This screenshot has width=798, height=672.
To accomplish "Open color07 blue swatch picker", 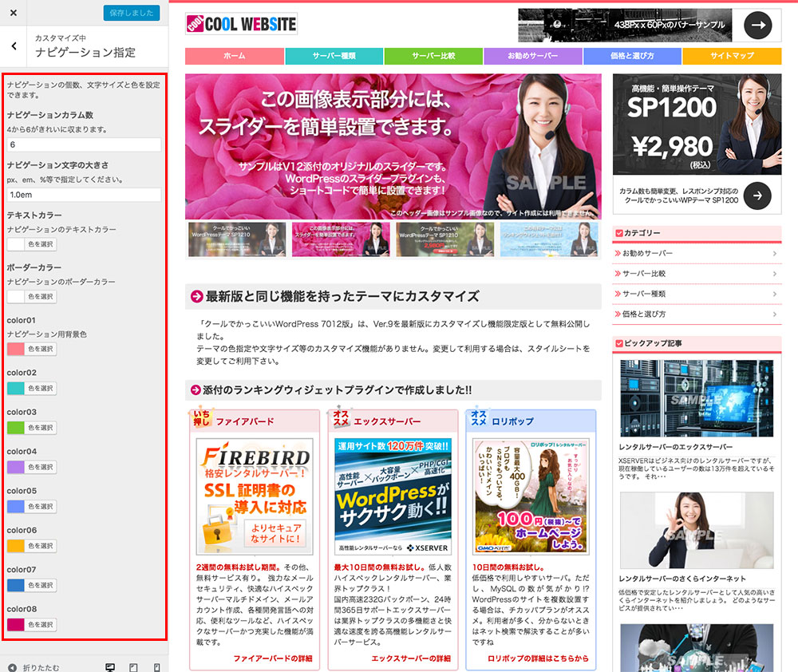I will coord(32,586).
